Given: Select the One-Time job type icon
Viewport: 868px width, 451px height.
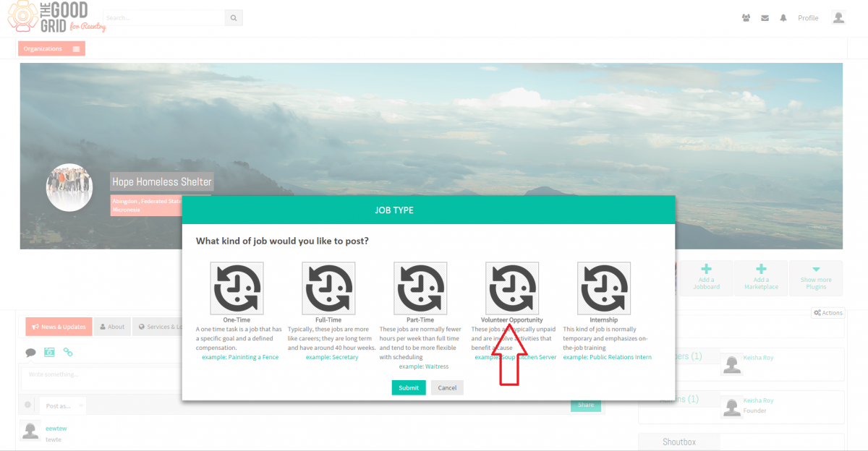Looking at the screenshot, I should pyautogui.click(x=237, y=288).
